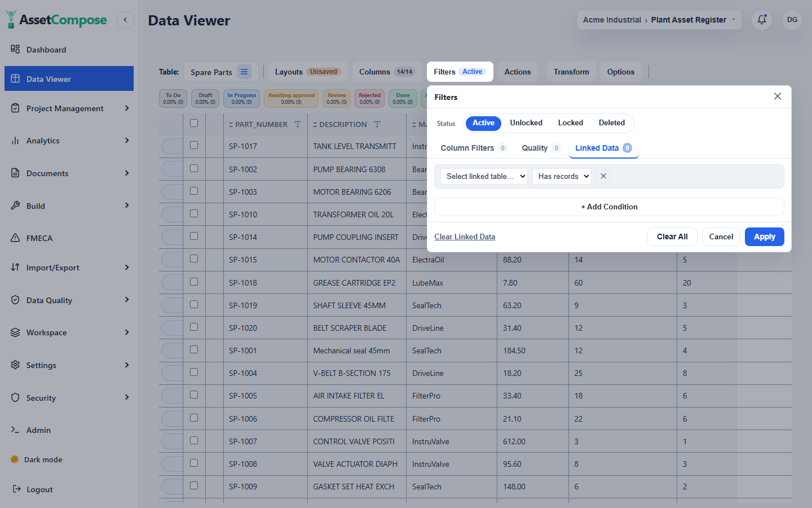Open the Admin terminal icon
This screenshot has height=508, width=812.
point(15,430)
